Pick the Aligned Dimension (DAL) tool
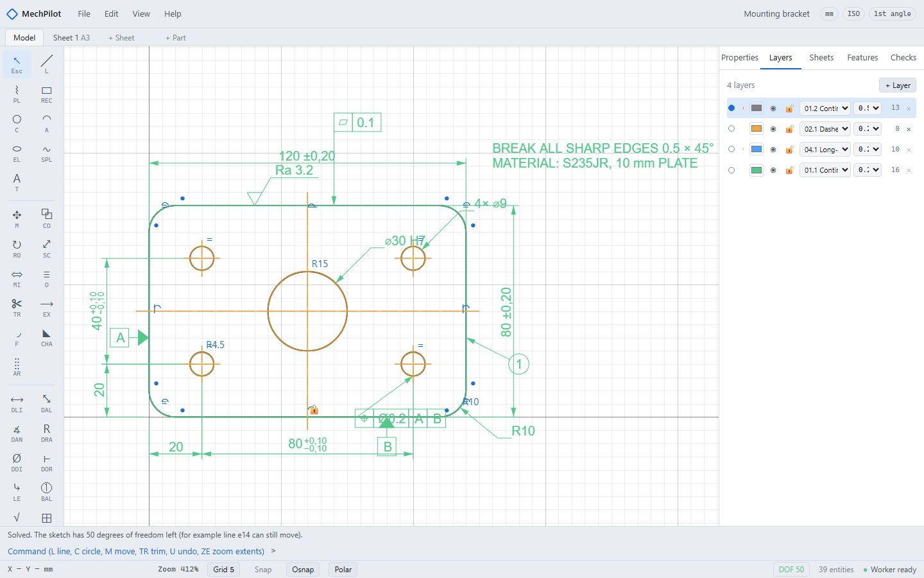 click(47, 403)
